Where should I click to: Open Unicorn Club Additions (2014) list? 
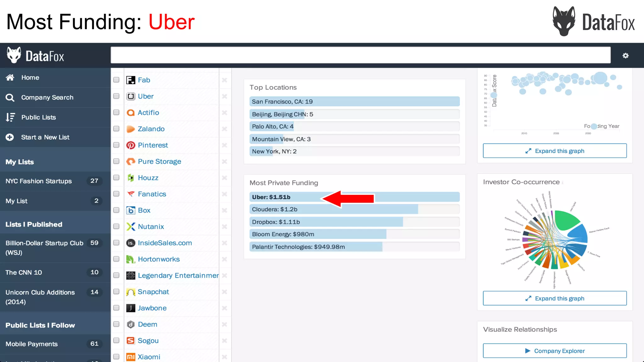(x=55, y=297)
